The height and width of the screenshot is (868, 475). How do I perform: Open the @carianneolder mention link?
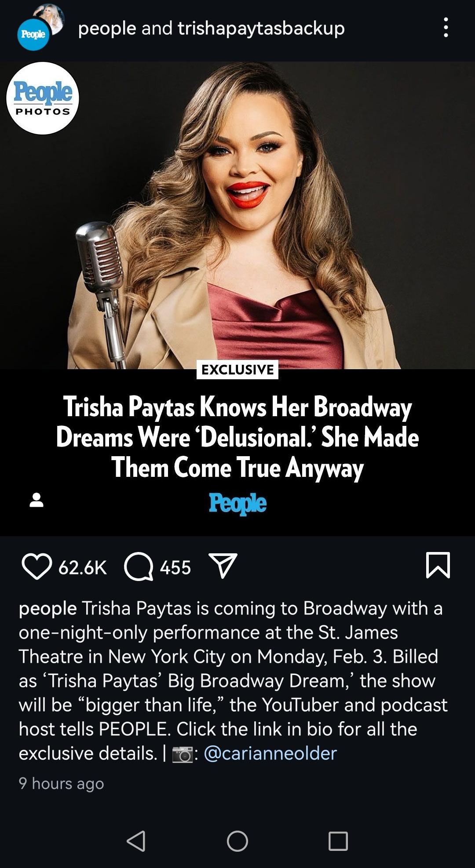[270, 753]
